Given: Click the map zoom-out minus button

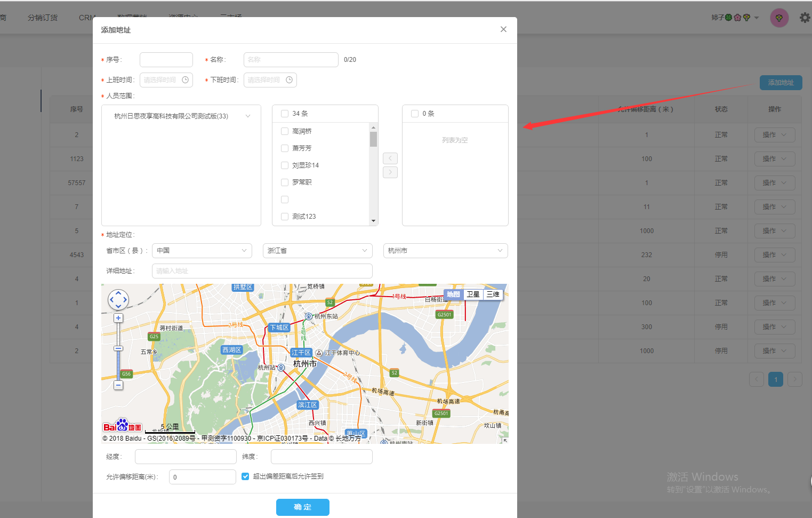Looking at the screenshot, I should click(118, 385).
